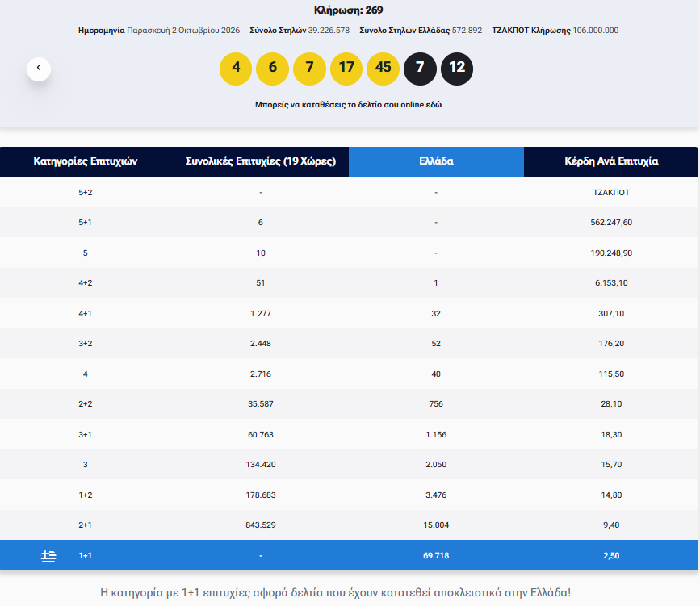Click the date Παρασκευή 2 Οκτωβρίου 2026
The width and height of the screenshot is (700, 606).
coord(183,31)
